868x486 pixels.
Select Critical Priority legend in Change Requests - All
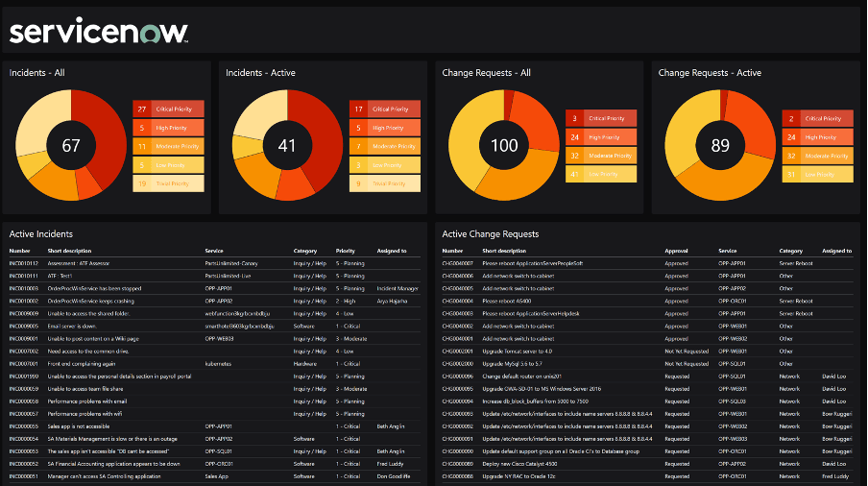pos(601,118)
